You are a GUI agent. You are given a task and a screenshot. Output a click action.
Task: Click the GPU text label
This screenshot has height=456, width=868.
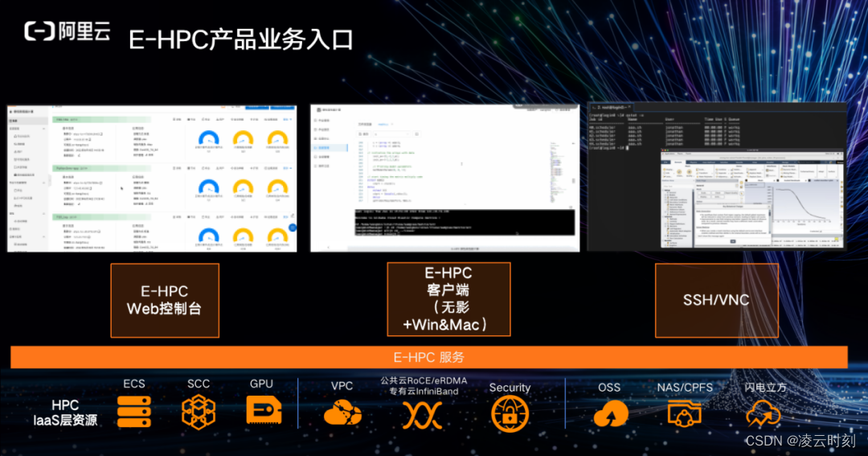261,384
